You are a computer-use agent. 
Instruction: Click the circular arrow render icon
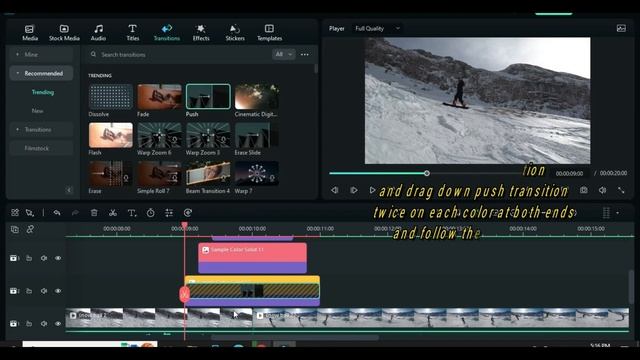pos(188,212)
